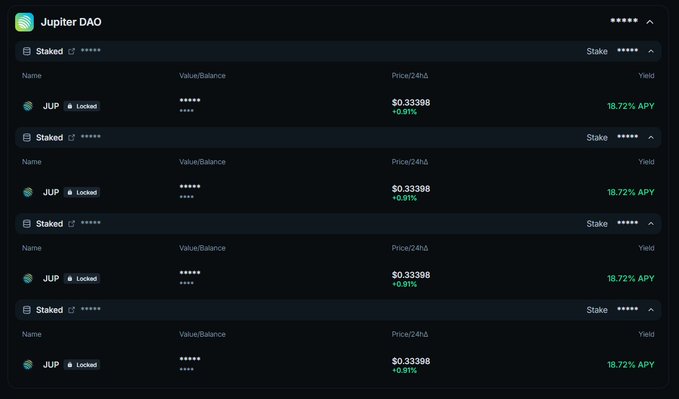Click the $0.33398 price in the first JUP row
This screenshot has height=399, width=679.
point(411,103)
